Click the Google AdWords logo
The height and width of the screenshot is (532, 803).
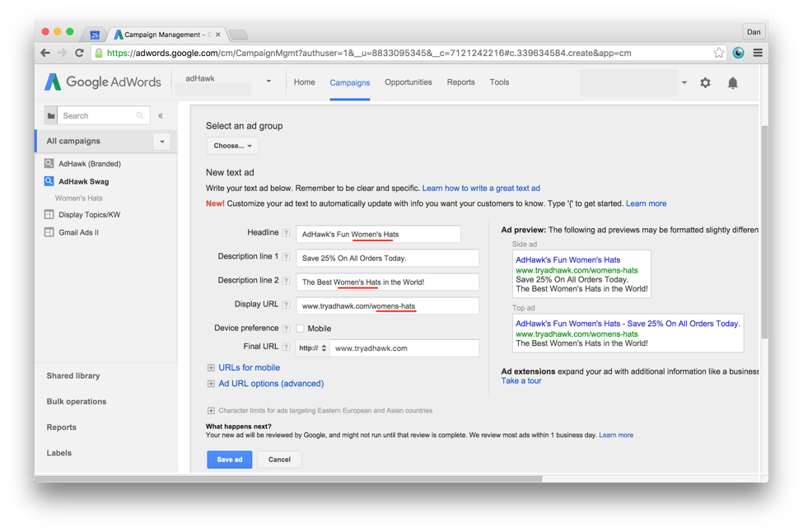point(103,82)
